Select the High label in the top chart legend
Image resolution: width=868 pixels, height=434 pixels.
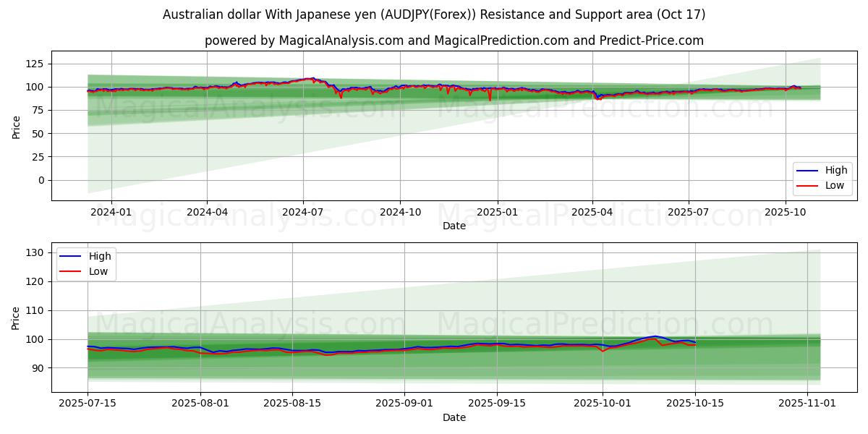pos(835,171)
